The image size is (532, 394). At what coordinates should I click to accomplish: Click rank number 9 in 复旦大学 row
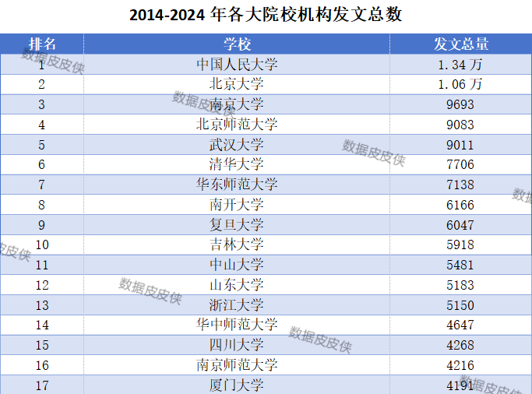pos(42,225)
